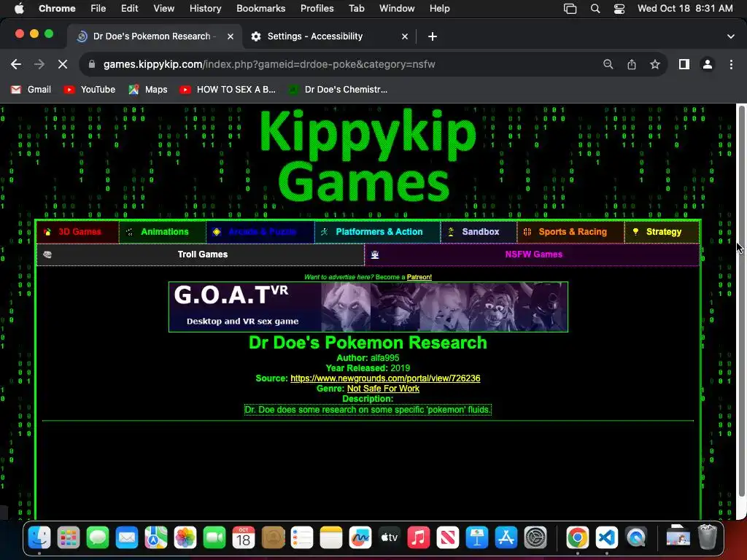Open Spotlight search in menu bar
The width and height of the screenshot is (747, 560).
pyautogui.click(x=595, y=9)
